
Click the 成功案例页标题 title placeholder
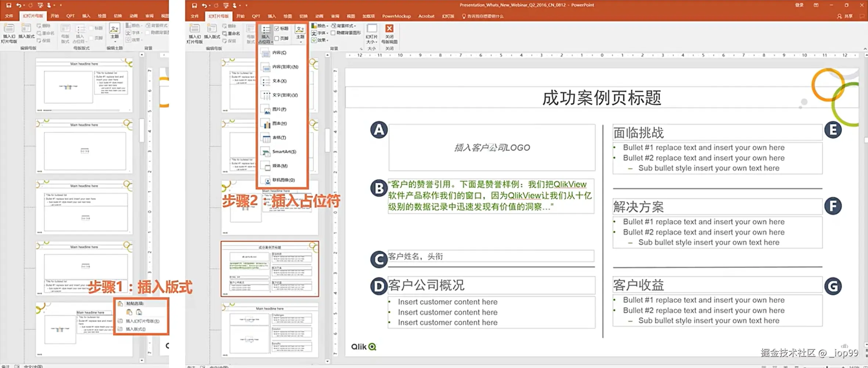[x=602, y=98]
